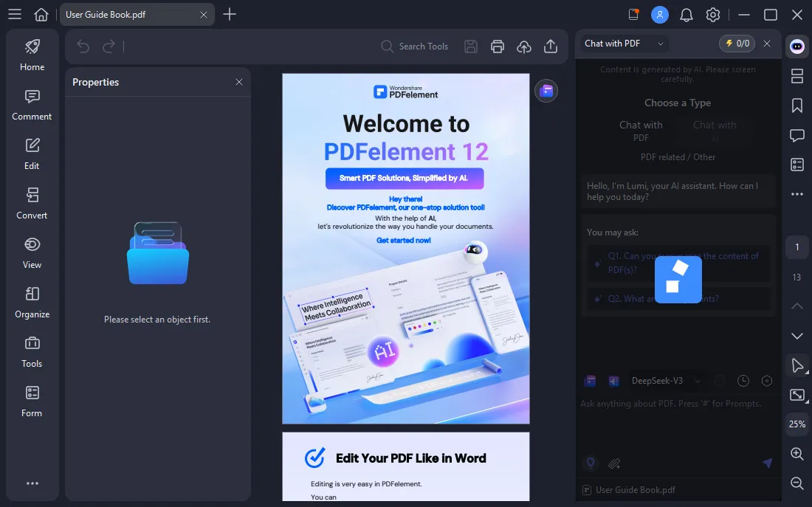Add a new tab with plus
Screen dimensions: 812x507
tap(230, 15)
